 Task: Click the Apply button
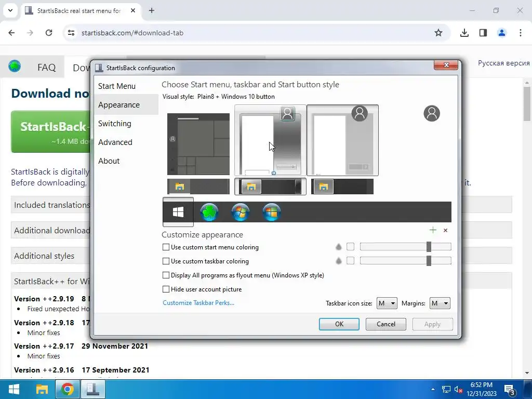(433, 324)
